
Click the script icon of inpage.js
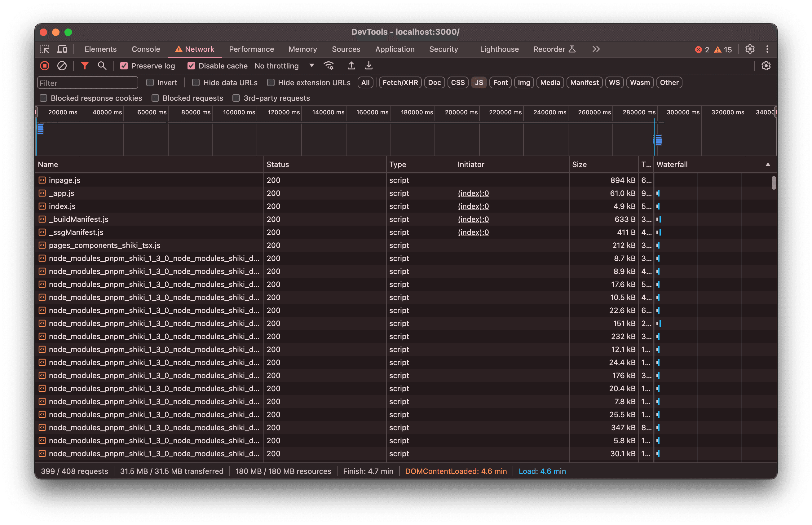tap(42, 180)
